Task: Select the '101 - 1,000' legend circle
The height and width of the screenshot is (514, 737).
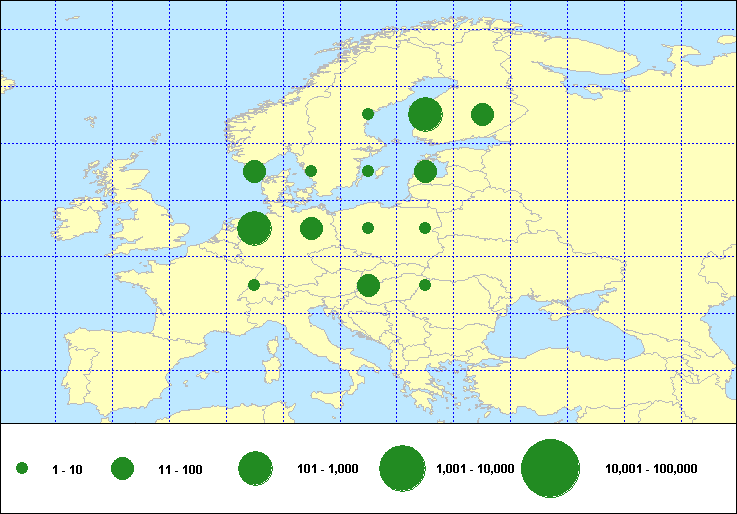Action: click(x=256, y=468)
